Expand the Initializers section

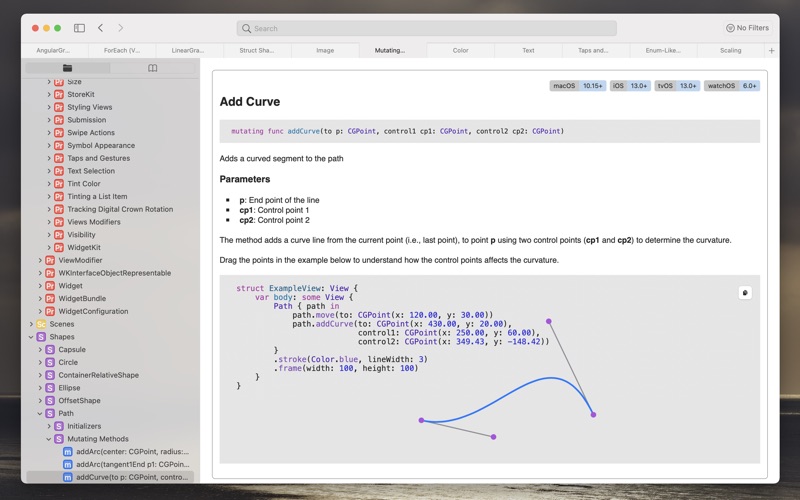(49, 426)
